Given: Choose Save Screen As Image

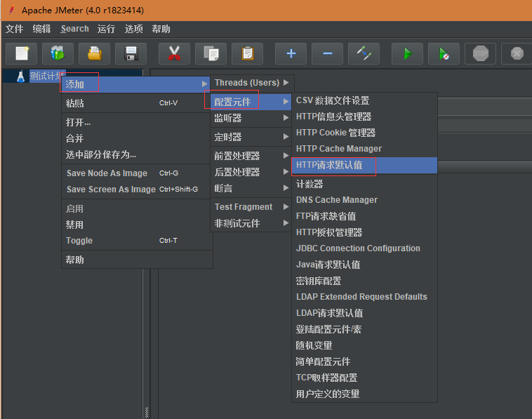Looking at the screenshot, I should click(x=137, y=189).
